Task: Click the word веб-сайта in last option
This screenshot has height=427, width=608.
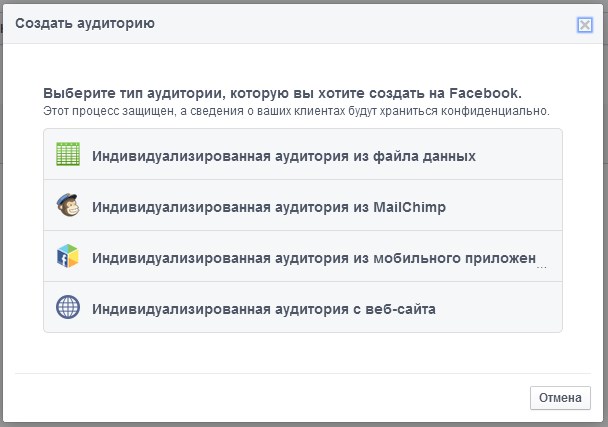Action: 401,309
